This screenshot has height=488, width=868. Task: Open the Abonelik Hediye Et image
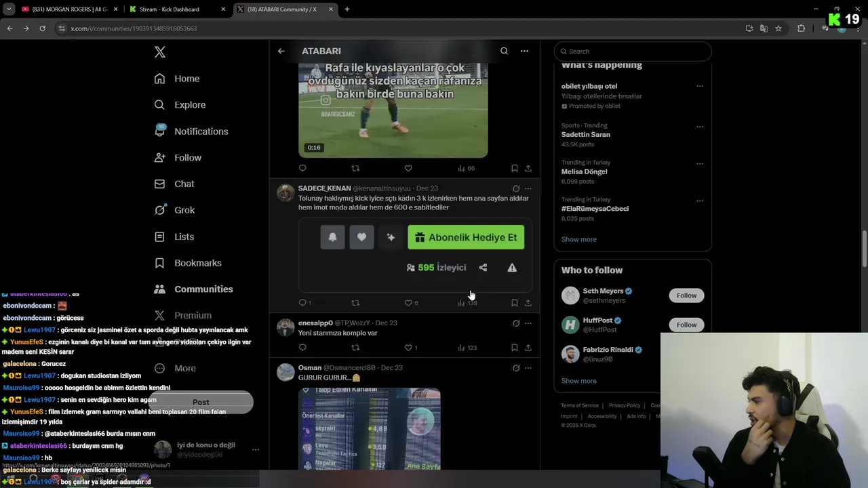[x=415, y=254]
